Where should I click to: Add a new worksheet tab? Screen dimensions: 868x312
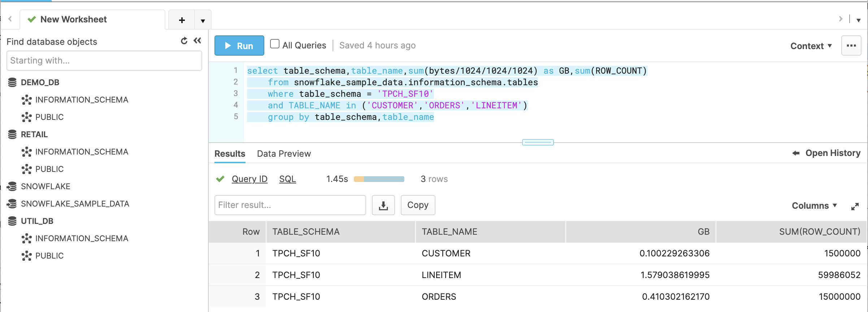(182, 20)
